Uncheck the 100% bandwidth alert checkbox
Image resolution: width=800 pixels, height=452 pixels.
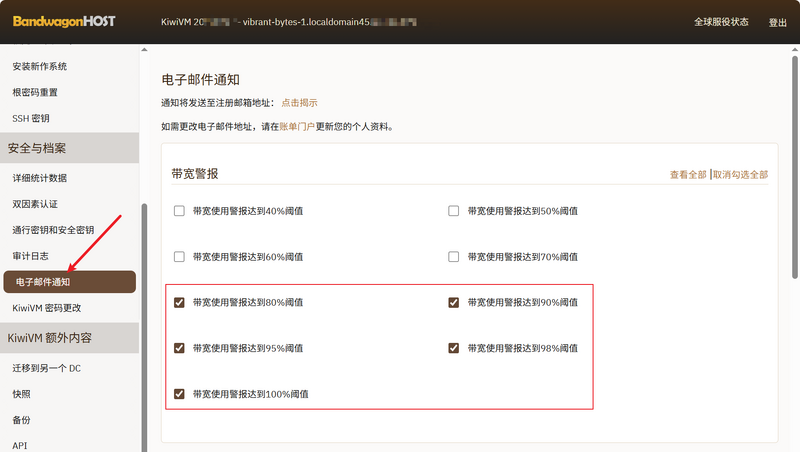tap(180, 394)
